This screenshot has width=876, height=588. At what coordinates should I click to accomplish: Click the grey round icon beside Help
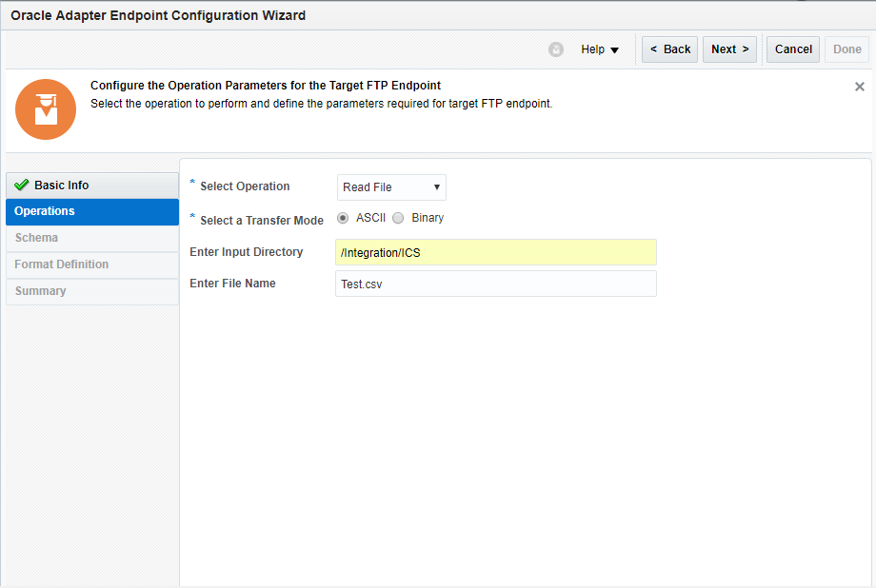click(556, 49)
